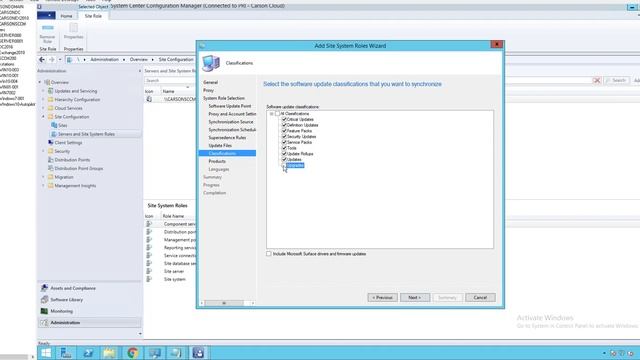The height and width of the screenshot is (360, 640).
Task: Click the Name column header
Action: coord(169,91)
